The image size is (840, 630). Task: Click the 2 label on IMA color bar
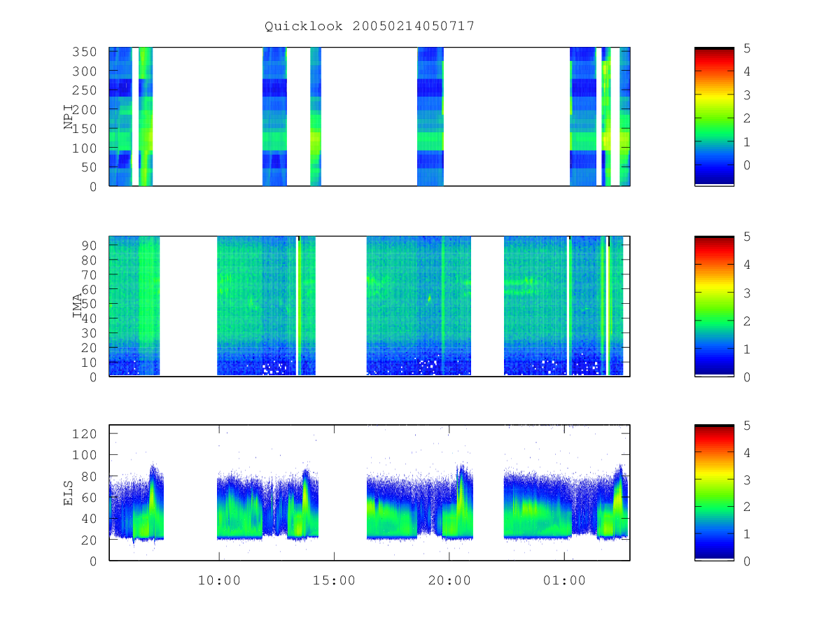point(748,321)
